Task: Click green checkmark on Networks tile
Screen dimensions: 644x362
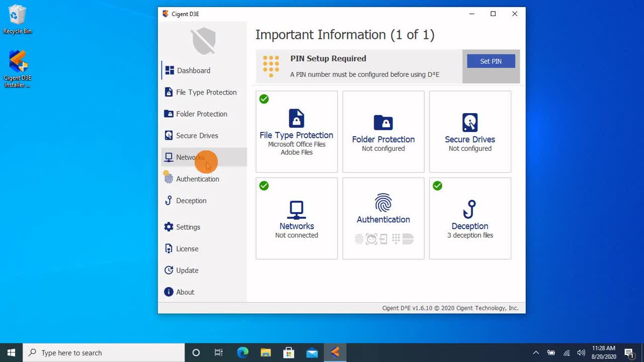Action: (264, 186)
